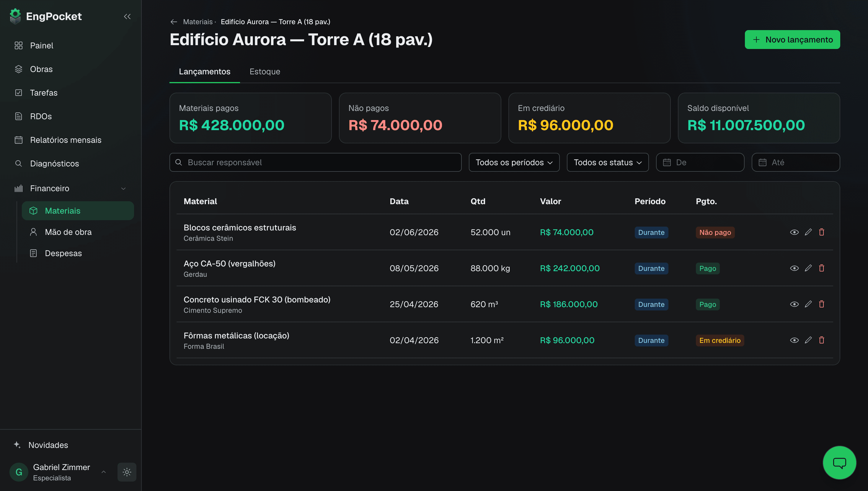Click the EngPocket gear logo icon
This screenshot has height=491, width=868.
point(15,16)
